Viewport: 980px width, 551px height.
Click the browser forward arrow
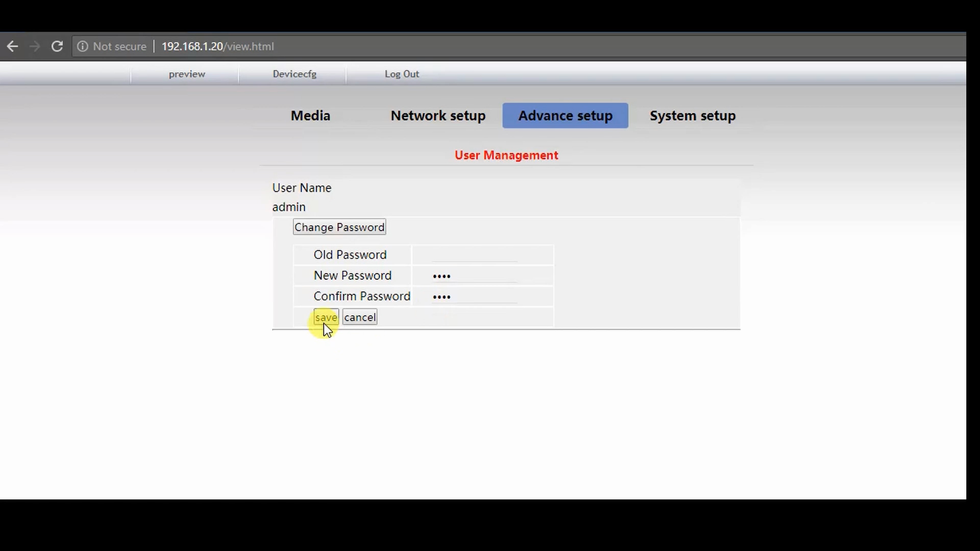[x=35, y=46]
